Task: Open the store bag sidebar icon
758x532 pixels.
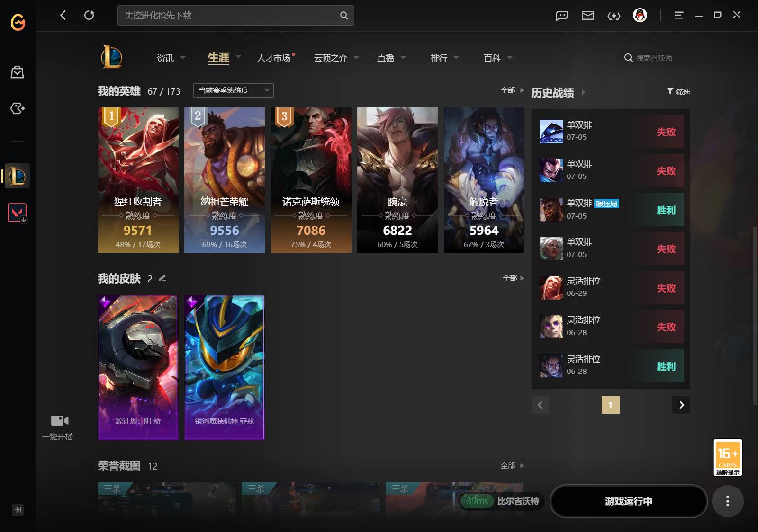Action: [18, 72]
